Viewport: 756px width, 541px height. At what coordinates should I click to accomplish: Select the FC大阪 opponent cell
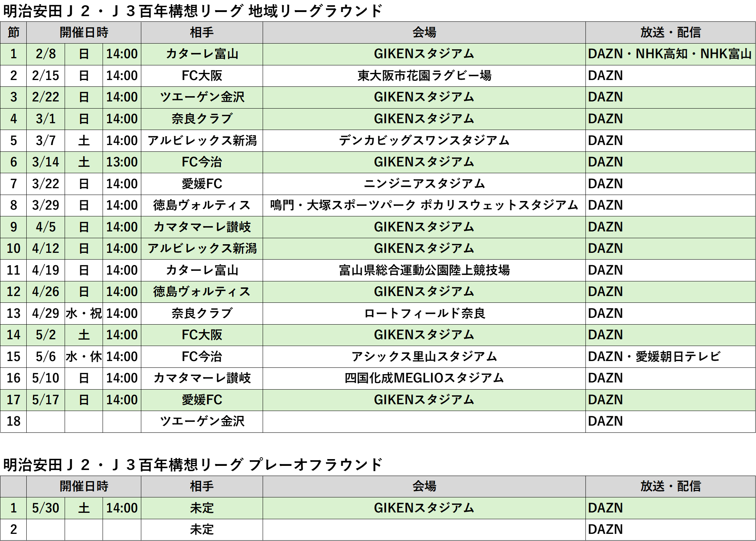pyautogui.click(x=202, y=335)
